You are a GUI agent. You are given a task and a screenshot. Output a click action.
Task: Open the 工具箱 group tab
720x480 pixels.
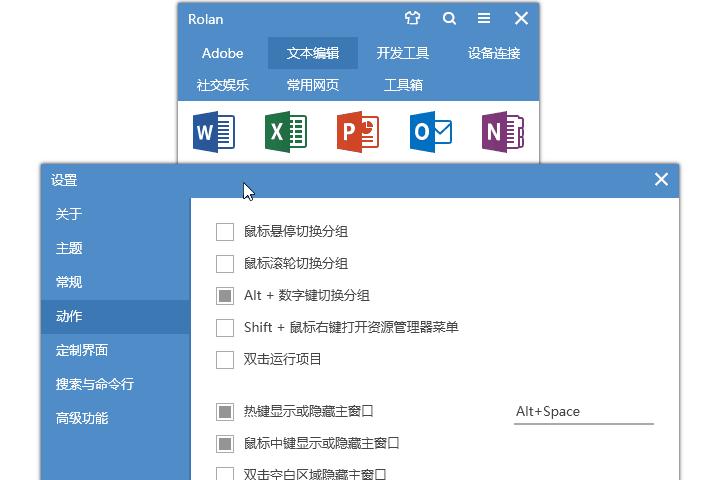click(403, 85)
